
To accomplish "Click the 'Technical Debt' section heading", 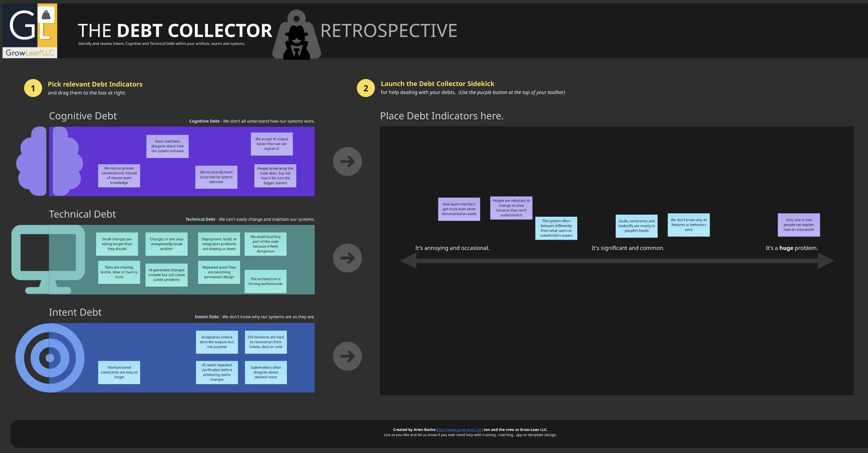I will [x=82, y=214].
